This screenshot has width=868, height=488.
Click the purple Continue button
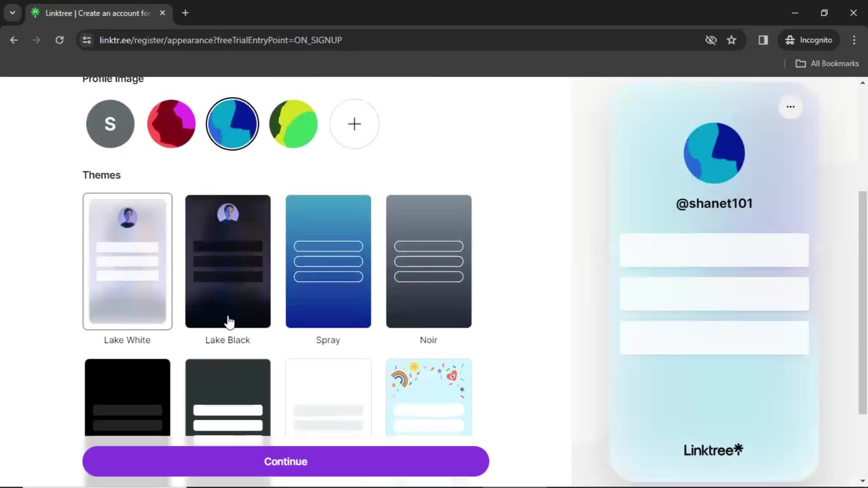coord(286,461)
